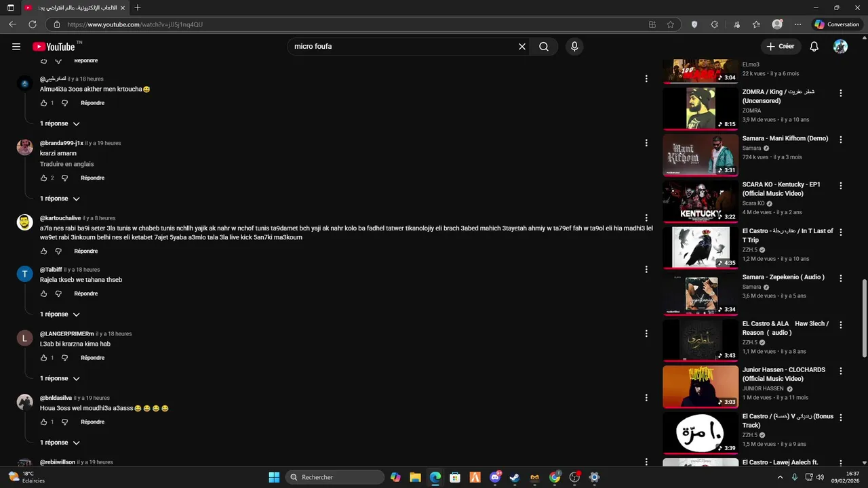Image resolution: width=868 pixels, height=488 pixels.
Task: Open more options for Junior Hassen CLOCHARDS video
Action: pos(841,371)
